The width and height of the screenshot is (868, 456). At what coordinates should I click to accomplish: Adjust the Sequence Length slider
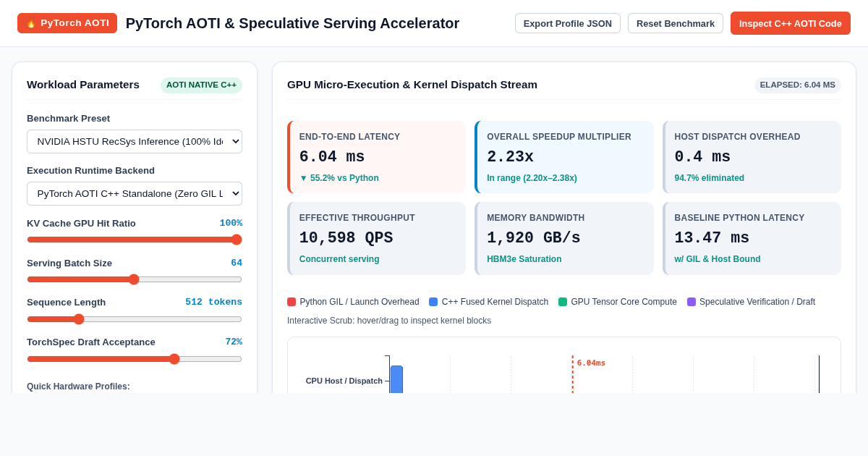pos(135,319)
